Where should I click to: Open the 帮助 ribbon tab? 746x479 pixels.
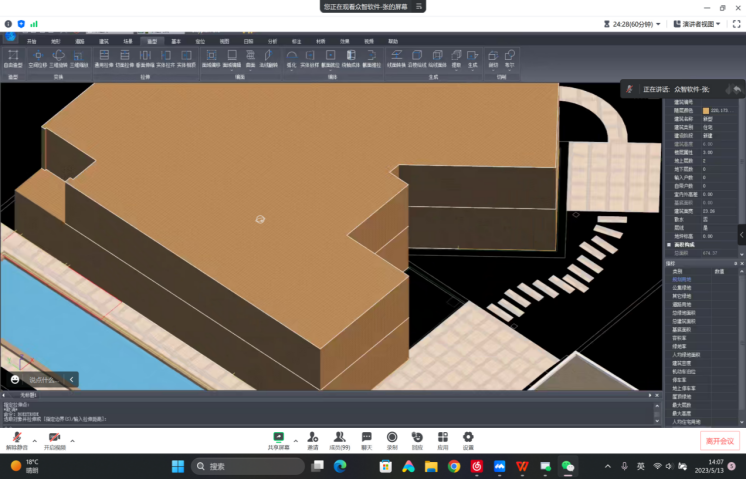point(393,41)
